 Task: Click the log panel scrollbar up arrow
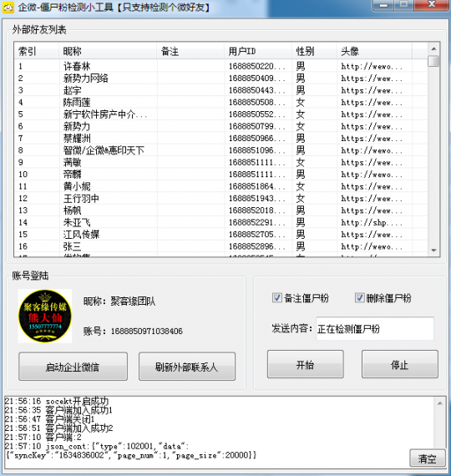(x=440, y=403)
